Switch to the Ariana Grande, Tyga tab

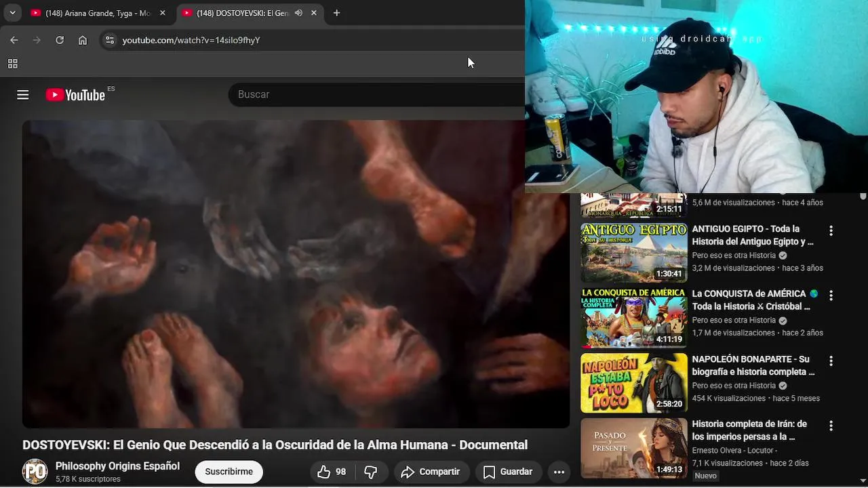click(98, 13)
